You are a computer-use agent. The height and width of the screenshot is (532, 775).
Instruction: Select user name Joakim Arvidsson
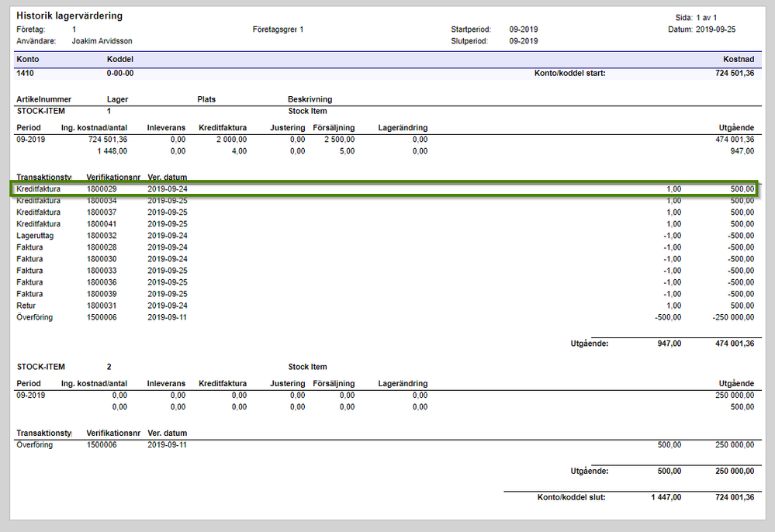coord(102,41)
